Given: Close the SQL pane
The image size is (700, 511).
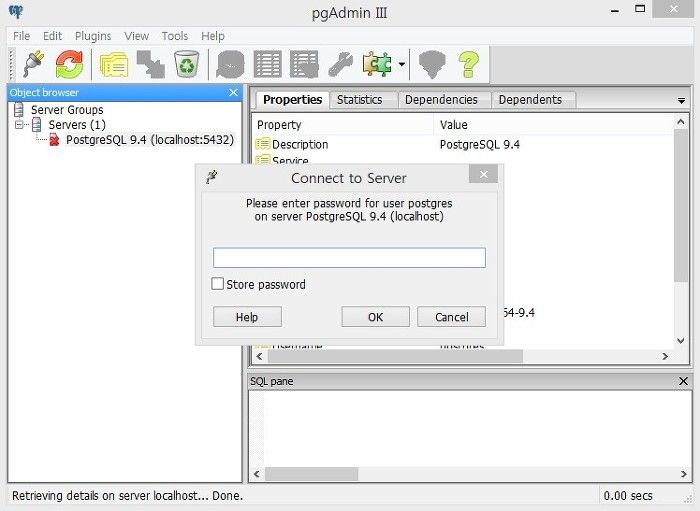Looking at the screenshot, I should (x=683, y=381).
